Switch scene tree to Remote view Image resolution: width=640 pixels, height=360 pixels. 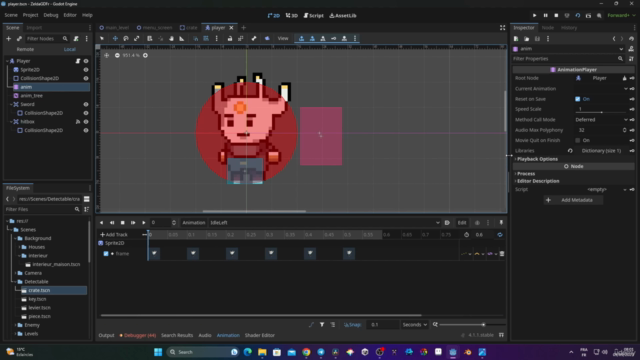tap(25, 49)
